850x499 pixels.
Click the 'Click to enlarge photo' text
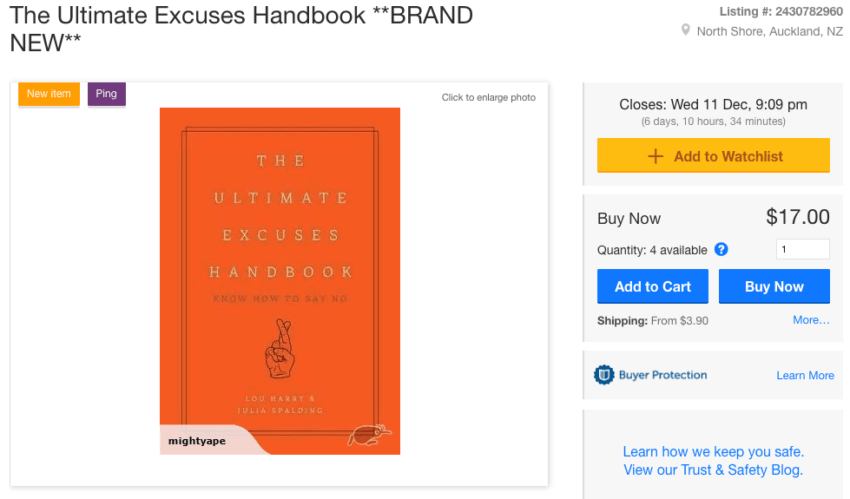(x=488, y=97)
